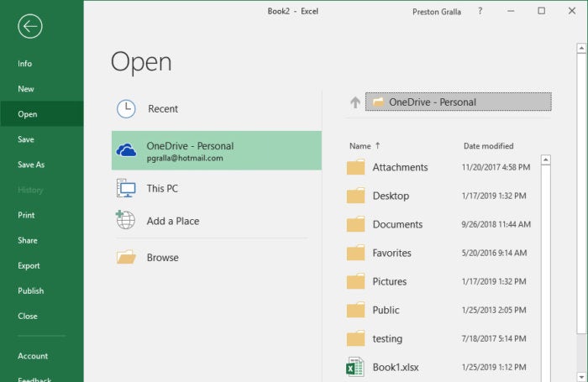The image size is (588, 382).
Task: Click the Favorites folder icon
Action: click(x=355, y=253)
